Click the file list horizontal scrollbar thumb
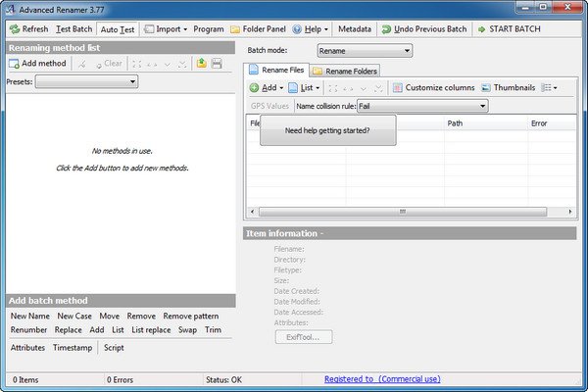The image size is (588, 392). pyautogui.click(x=403, y=212)
